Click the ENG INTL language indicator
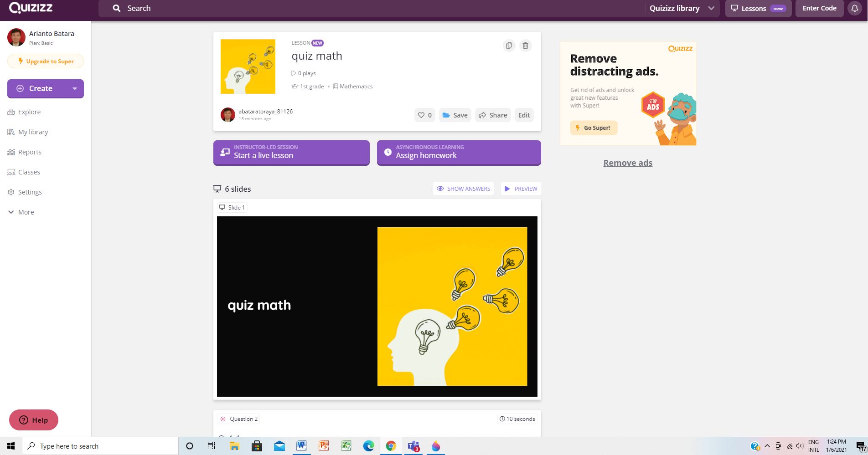 click(813, 446)
